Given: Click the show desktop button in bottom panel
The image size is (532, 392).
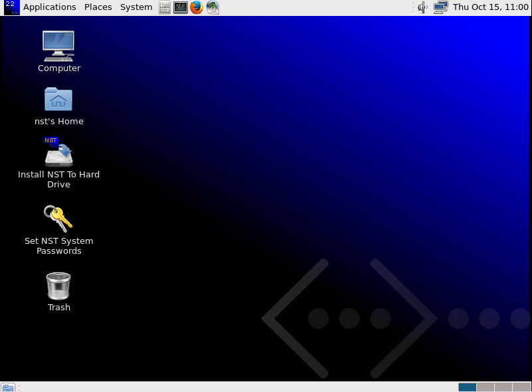Looking at the screenshot, I should tap(8, 387).
